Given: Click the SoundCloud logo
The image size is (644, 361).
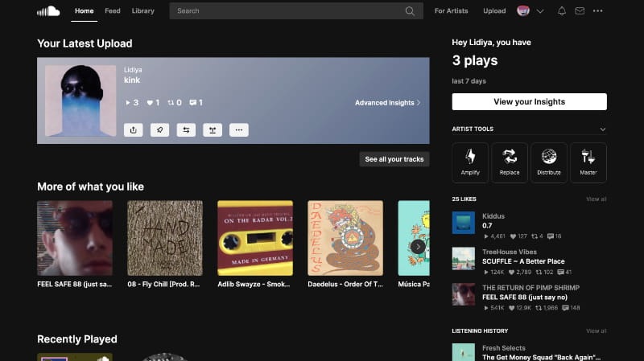Looking at the screenshot, I should [x=48, y=11].
